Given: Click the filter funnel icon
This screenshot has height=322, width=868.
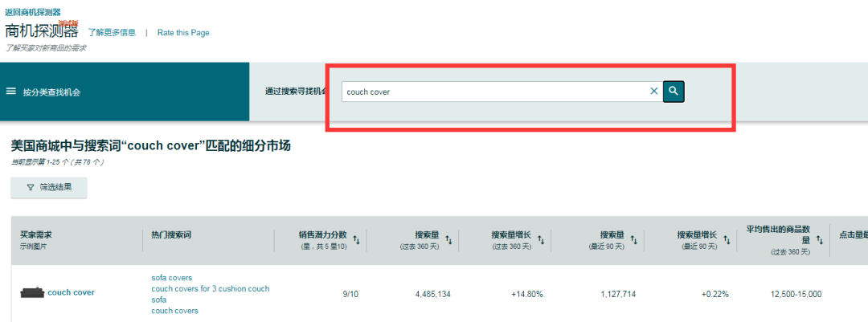Looking at the screenshot, I should click(x=31, y=188).
